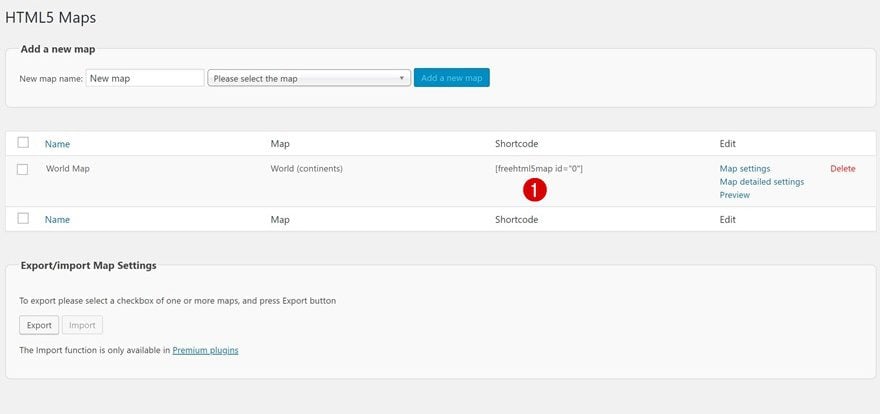This screenshot has width=880, height=414.
Task: Open the 'Please select the map' dropdown
Action: point(309,78)
